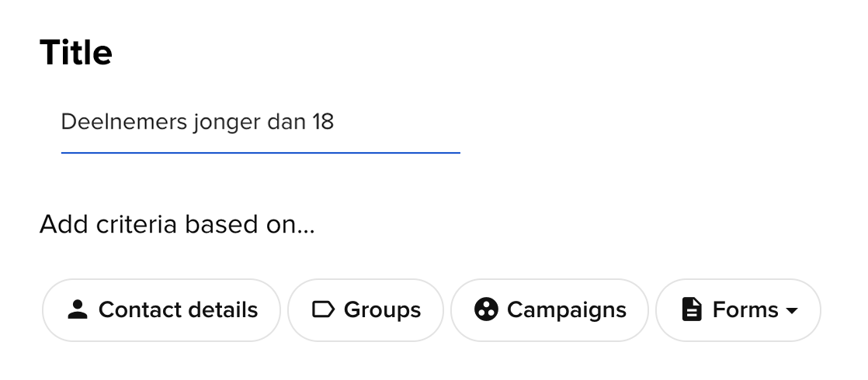868x380 pixels.
Task: Click the round Campaigns icon
Action: [486, 310]
